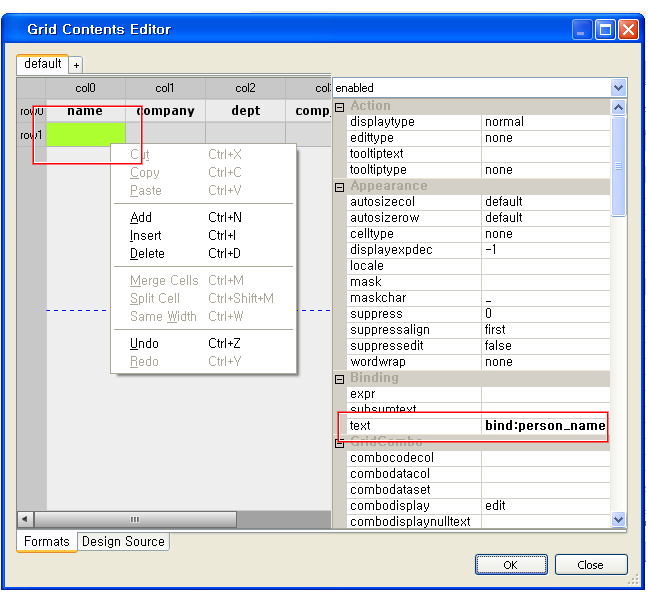Screen dimensions: 648x595
Task: Click Delete in the context menu
Action: point(148,253)
